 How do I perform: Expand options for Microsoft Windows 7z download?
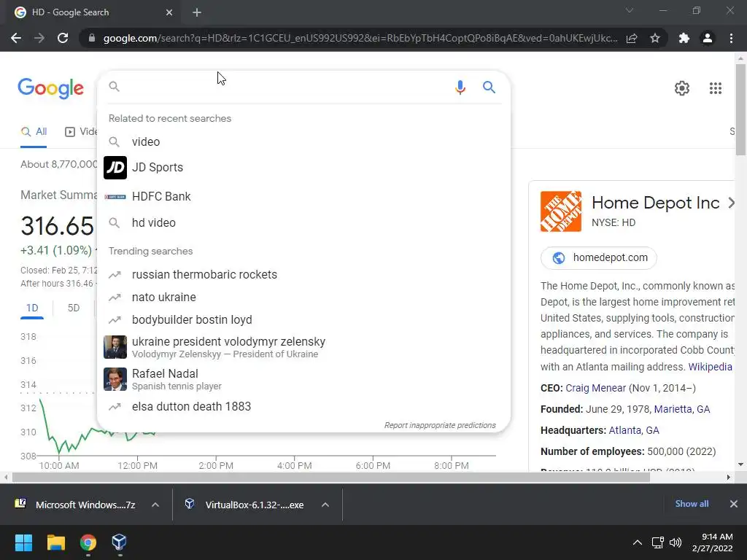[155, 505]
